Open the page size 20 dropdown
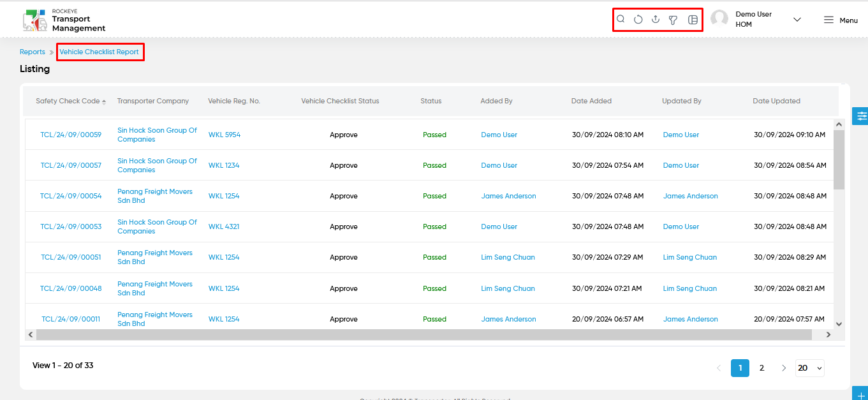The height and width of the screenshot is (400, 868). (x=810, y=367)
